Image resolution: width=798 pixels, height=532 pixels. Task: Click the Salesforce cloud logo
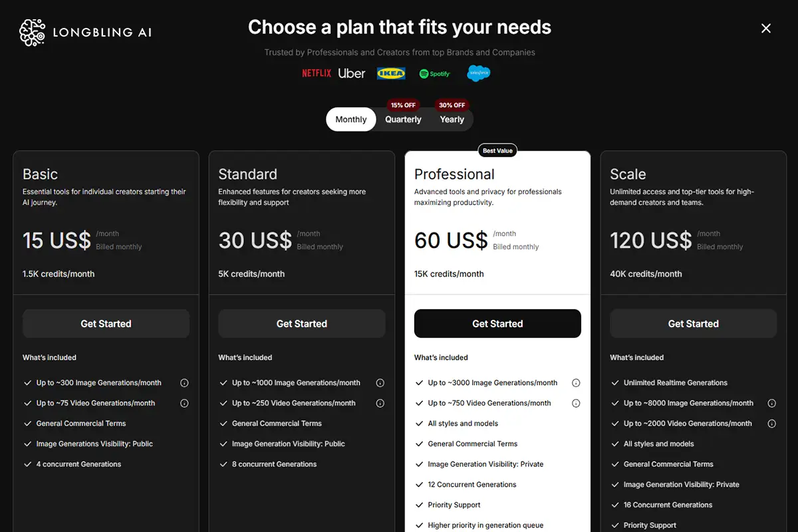[x=479, y=73]
